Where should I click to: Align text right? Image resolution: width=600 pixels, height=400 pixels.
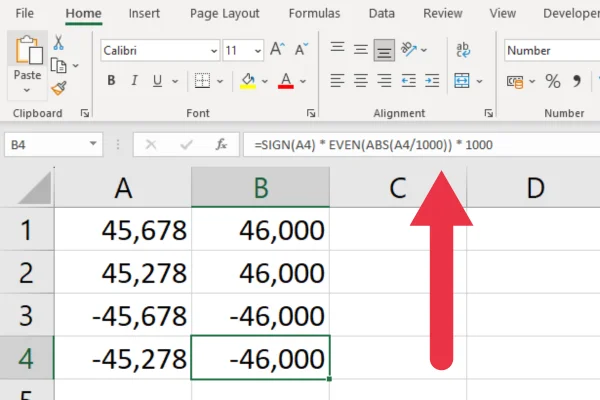(x=384, y=81)
